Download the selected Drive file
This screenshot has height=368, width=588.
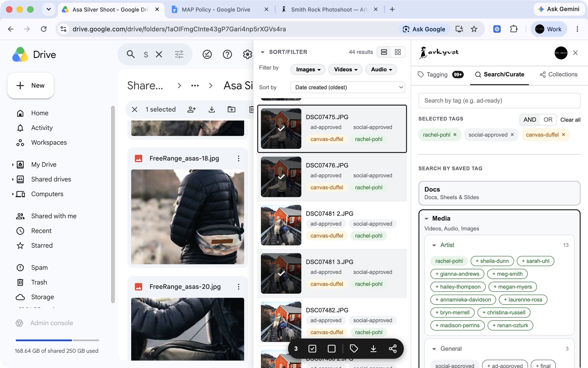click(x=212, y=109)
